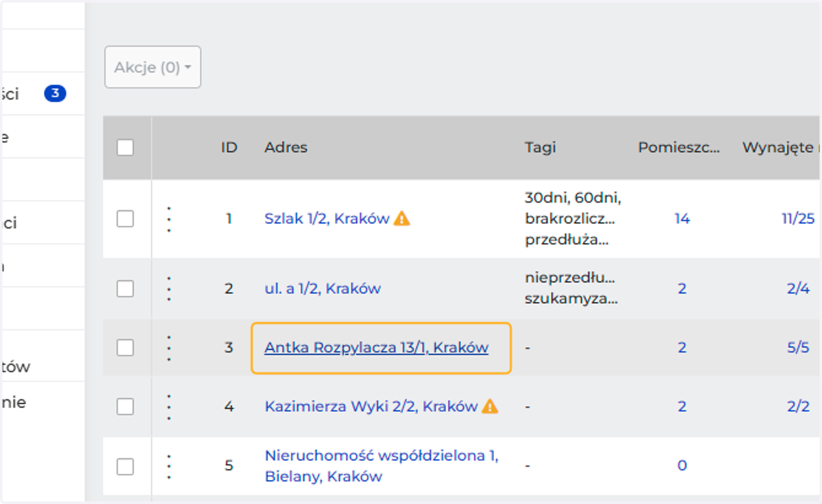Screen dimensions: 822x504
Task: Click warning icon next to Szlak 1/2
Action: pyautogui.click(x=402, y=218)
